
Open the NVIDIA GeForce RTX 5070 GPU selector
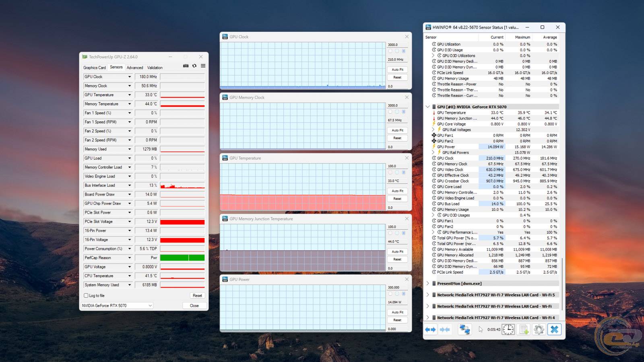click(x=117, y=306)
